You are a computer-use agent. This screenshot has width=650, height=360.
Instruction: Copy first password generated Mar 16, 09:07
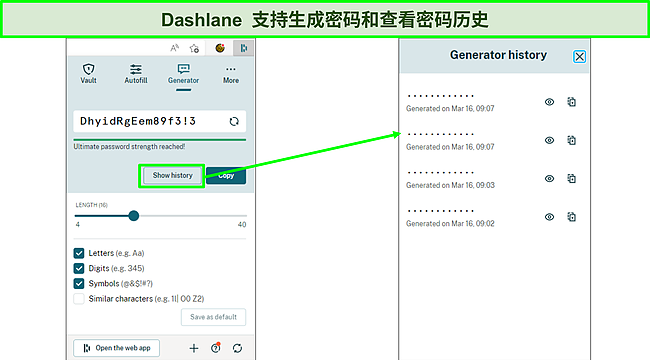572,102
